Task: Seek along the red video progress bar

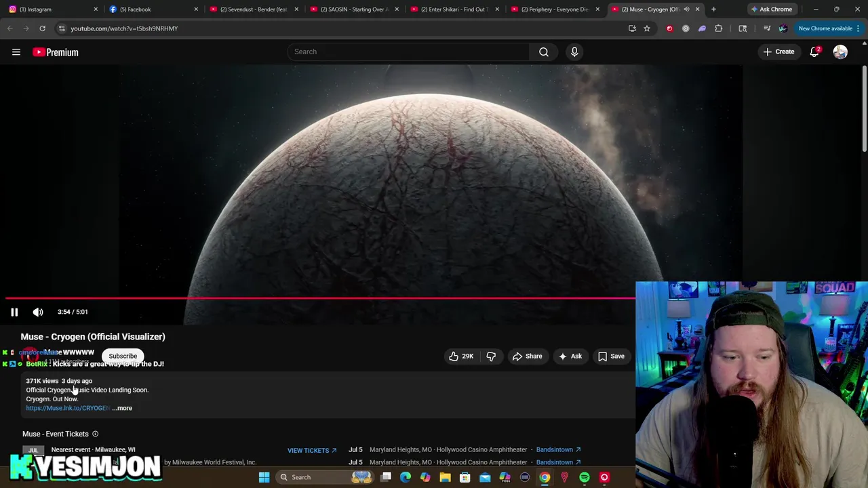Action: pos(320,298)
